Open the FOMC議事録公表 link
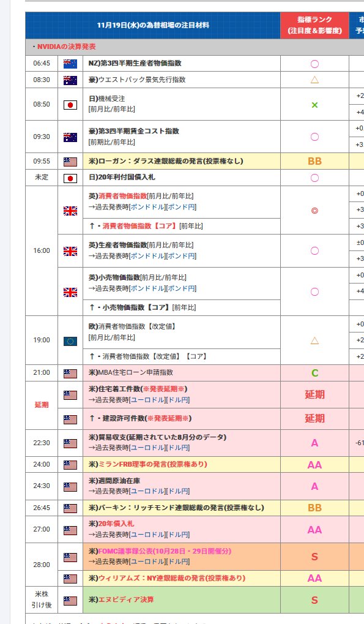Viewport: 364px width, 624px height. [x=165, y=551]
